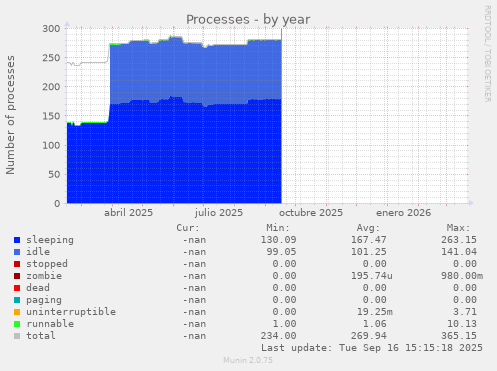Image resolution: width=497 pixels, height=371 pixels.
Task: Click sleeping maximum value 263.15
Action: click(x=459, y=240)
